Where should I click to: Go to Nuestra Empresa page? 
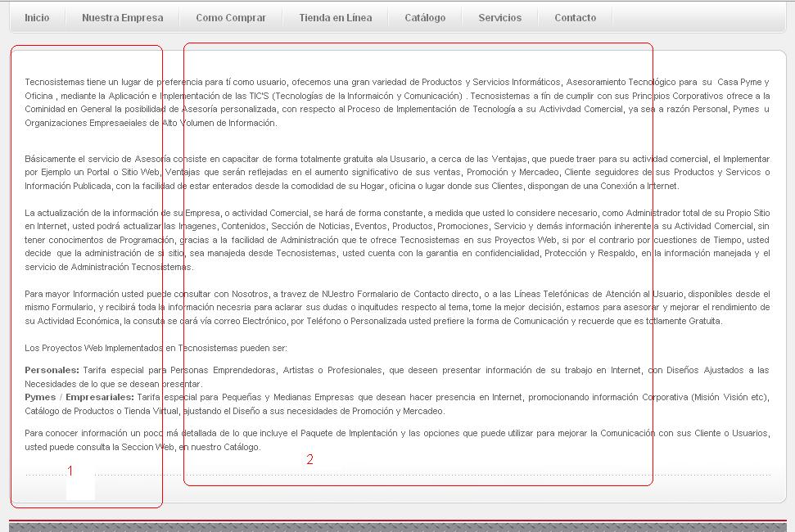123,18
